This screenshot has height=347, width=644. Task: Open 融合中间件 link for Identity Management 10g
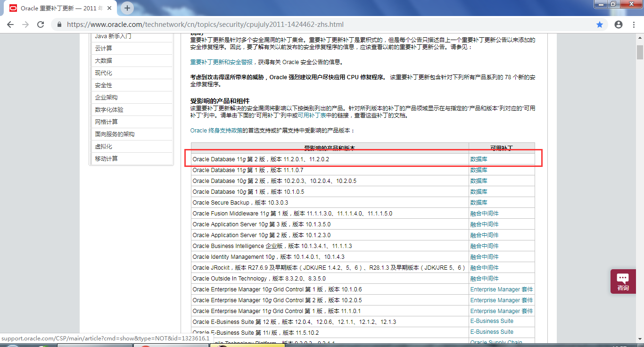[485, 257]
